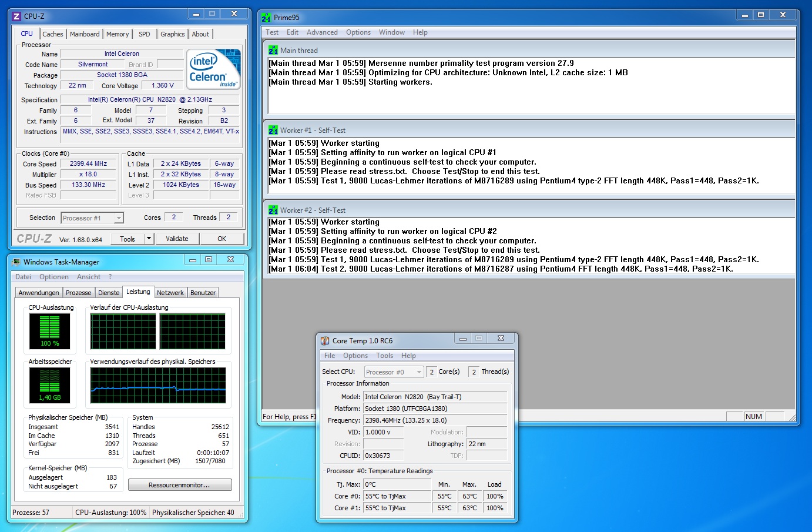Click the CPU name field Intel Celeron
812x532 pixels.
[x=122, y=53]
